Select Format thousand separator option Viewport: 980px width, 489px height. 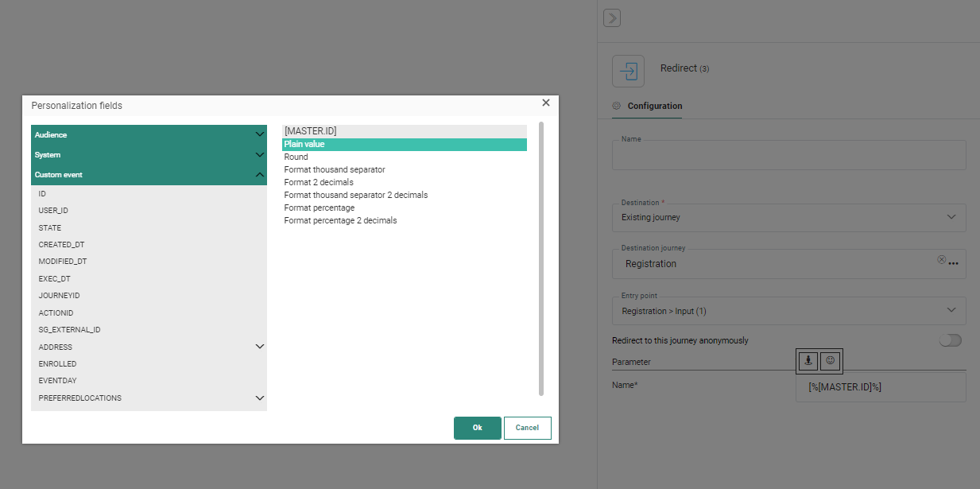tap(335, 169)
